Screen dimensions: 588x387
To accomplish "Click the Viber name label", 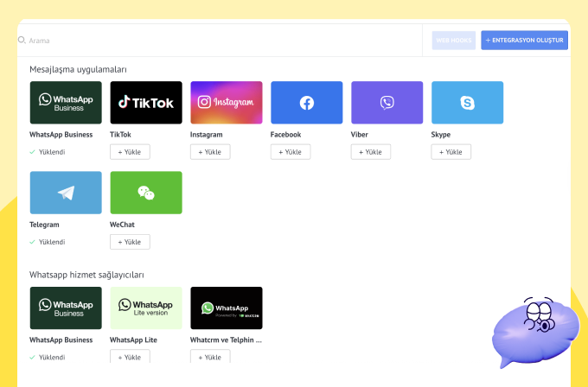I will [359, 135].
